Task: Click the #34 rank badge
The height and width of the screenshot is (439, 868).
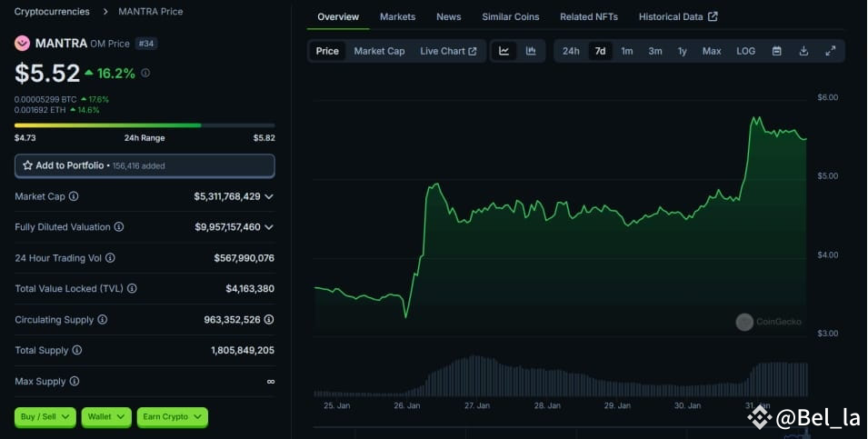Action: pyautogui.click(x=146, y=44)
